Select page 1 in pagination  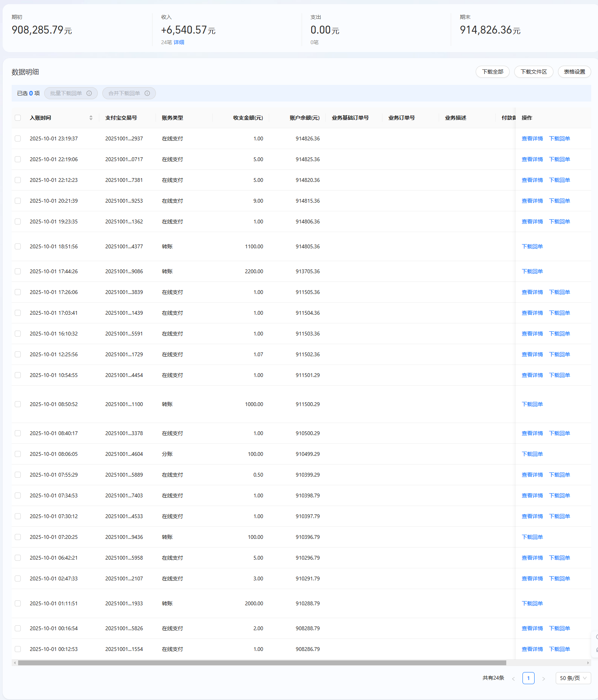click(x=528, y=678)
